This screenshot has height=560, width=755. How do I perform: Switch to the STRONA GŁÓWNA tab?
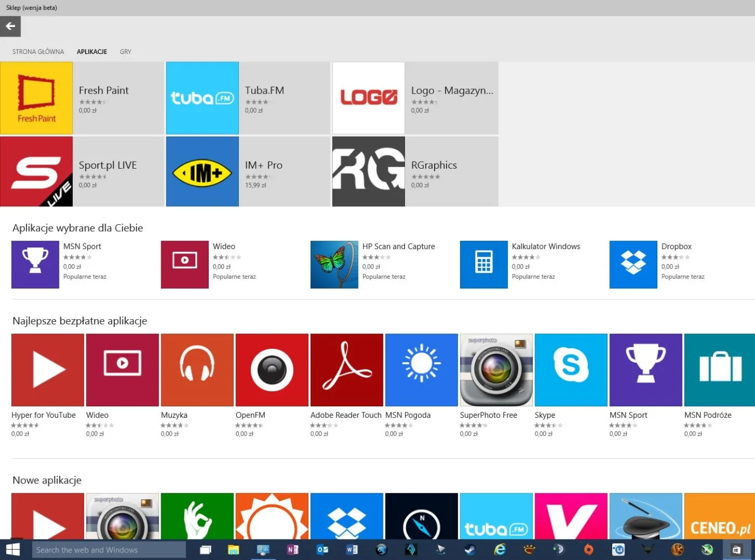[x=38, y=51]
